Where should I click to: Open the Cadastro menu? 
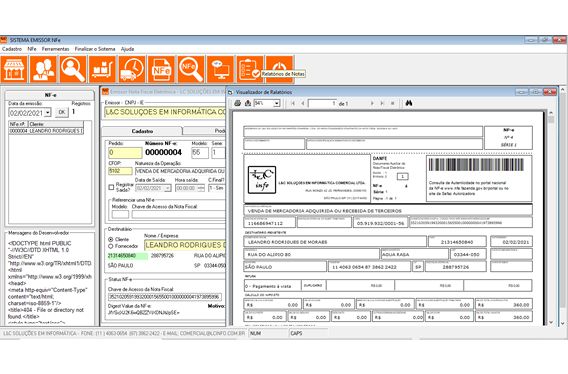pyautogui.click(x=12, y=49)
